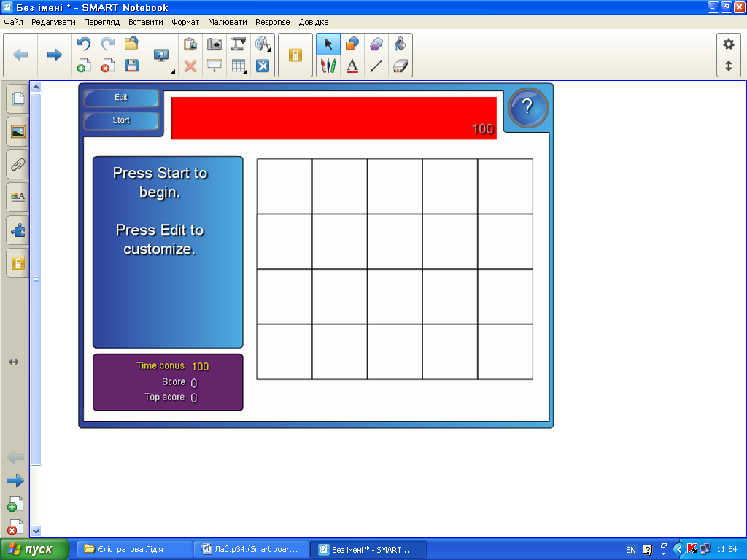The height and width of the screenshot is (560, 747).
Task: Open the пуск Start menu
Action: coord(34,550)
